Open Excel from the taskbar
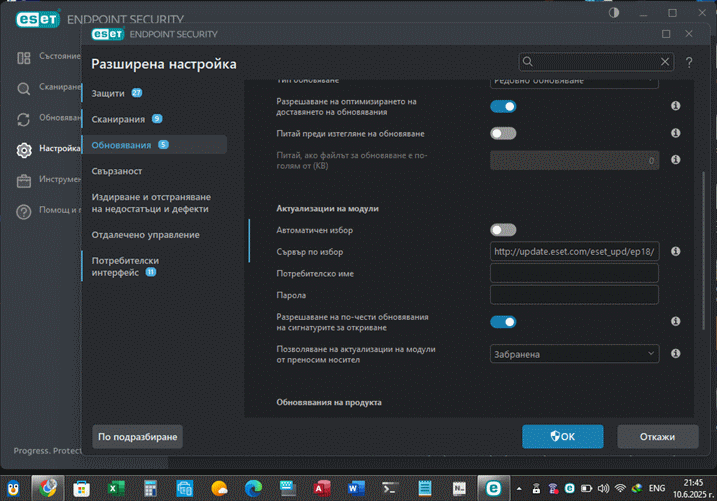 (x=116, y=489)
